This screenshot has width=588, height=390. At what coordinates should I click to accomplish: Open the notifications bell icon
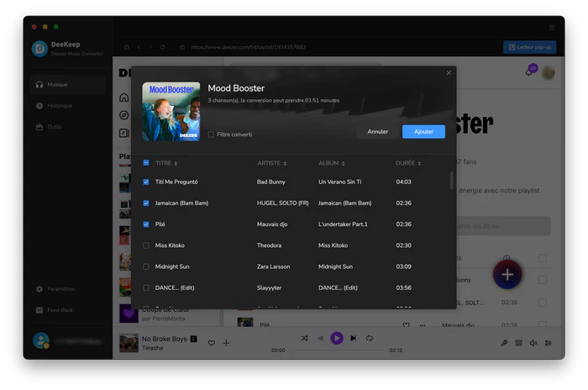click(528, 72)
